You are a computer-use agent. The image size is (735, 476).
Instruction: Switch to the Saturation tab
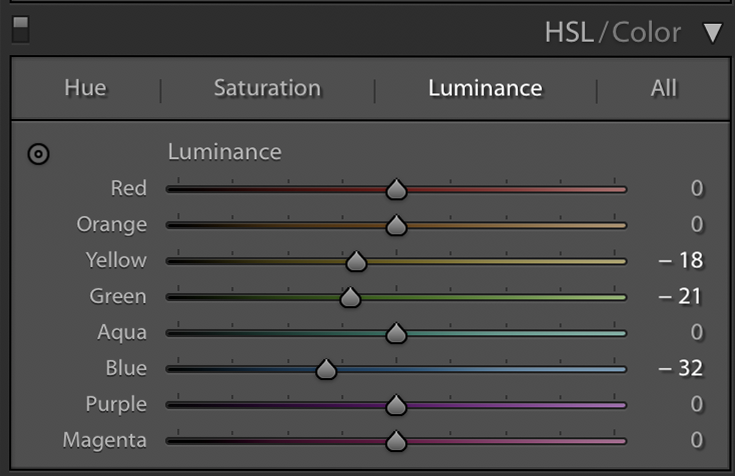pyautogui.click(x=267, y=88)
